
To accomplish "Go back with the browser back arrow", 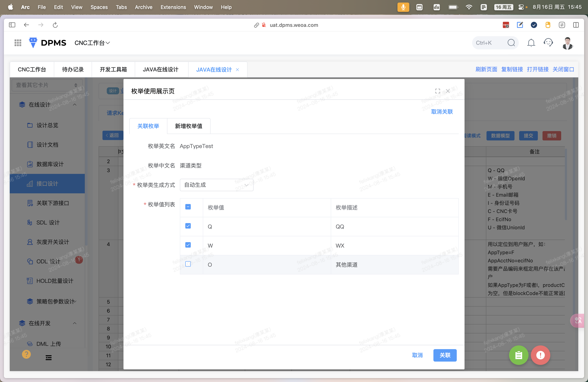I will coord(26,25).
